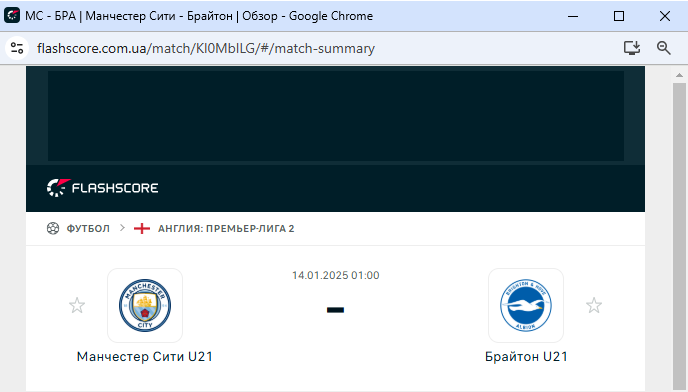Open the ФУТБОЛ breadcrumb link
The height and width of the screenshot is (392, 688).
pos(88,229)
